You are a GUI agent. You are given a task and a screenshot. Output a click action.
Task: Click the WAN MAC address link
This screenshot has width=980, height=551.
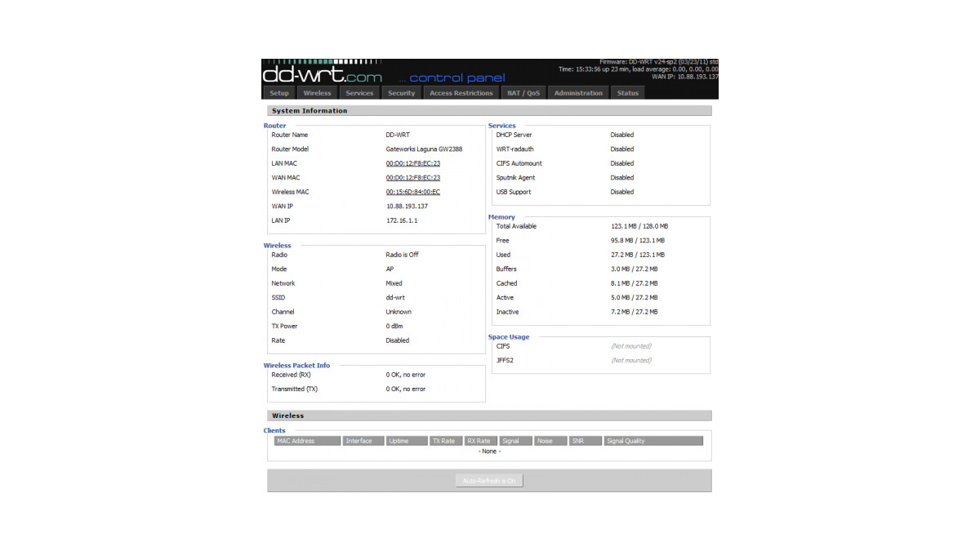[x=412, y=177]
